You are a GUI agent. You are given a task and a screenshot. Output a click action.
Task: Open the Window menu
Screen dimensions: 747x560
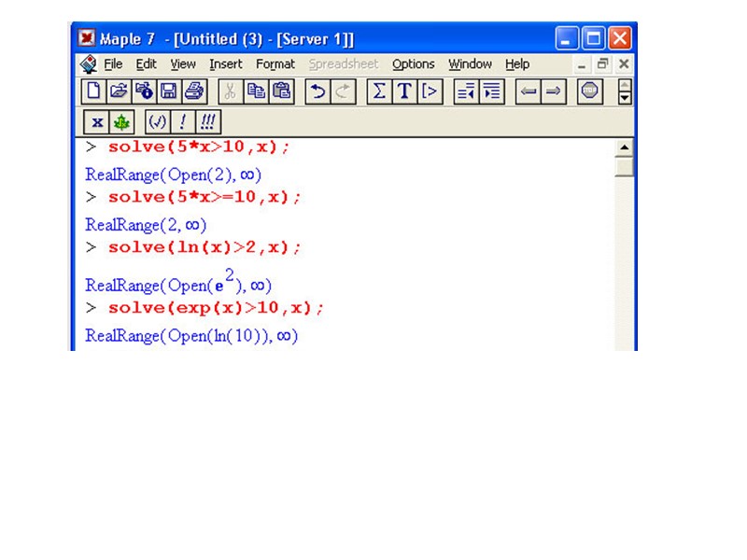471,63
